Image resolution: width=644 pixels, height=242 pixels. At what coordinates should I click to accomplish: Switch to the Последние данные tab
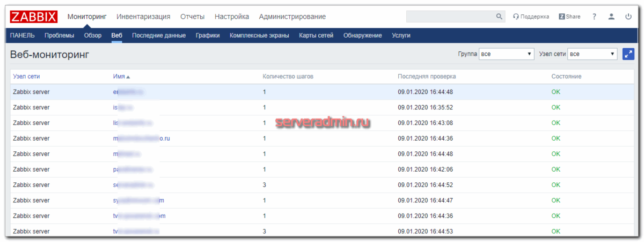pos(159,35)
